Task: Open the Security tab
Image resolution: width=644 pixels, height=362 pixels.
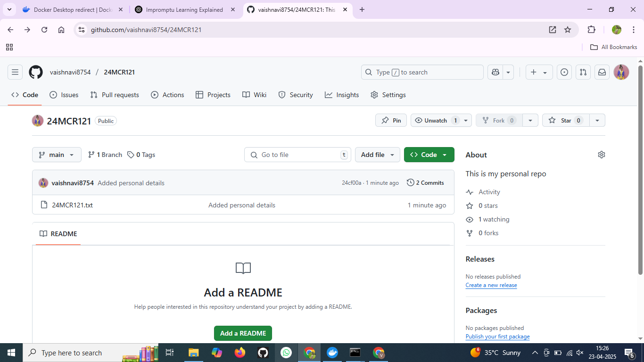Action: tap(296, 95)
